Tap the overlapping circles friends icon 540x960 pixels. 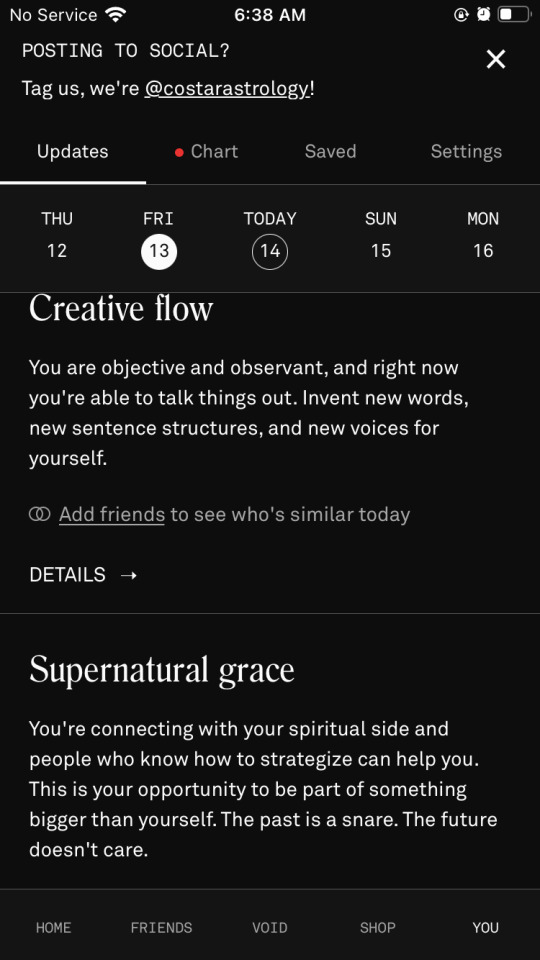40,514
